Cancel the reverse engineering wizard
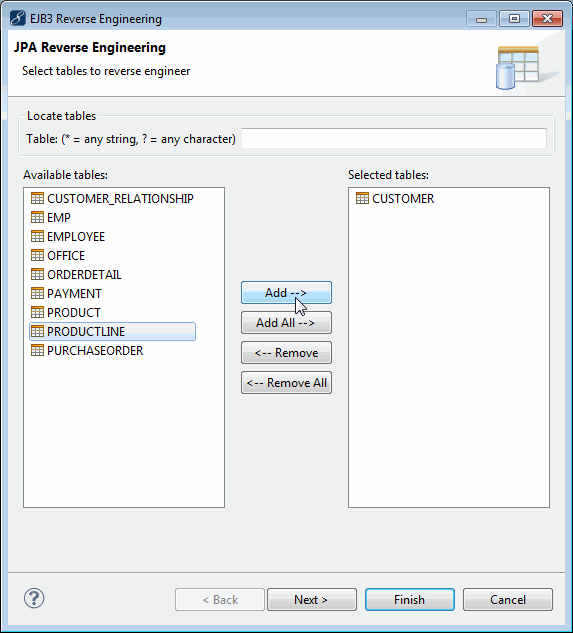Image resolution: width=573 pixels, height=633 pixels. (x=508, y=599)
